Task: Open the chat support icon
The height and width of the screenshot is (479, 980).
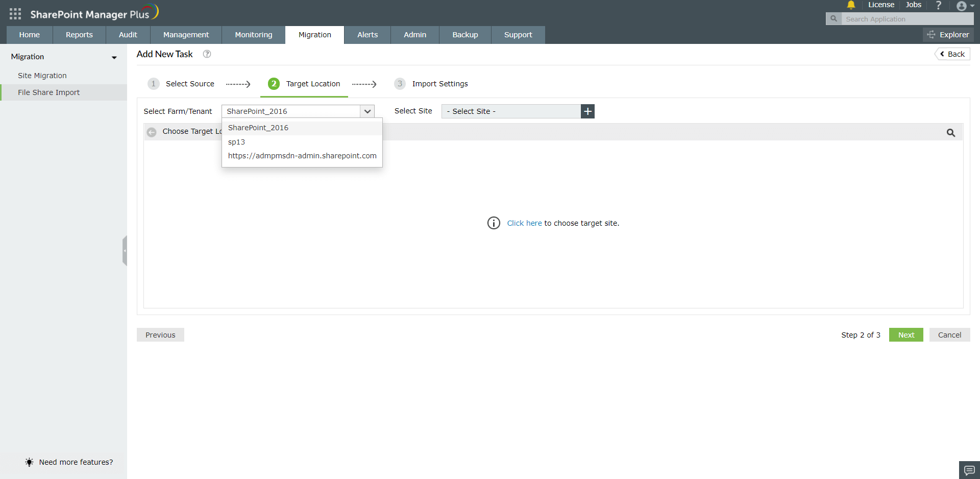Action: pyautogui.click(x=969, y=470)
